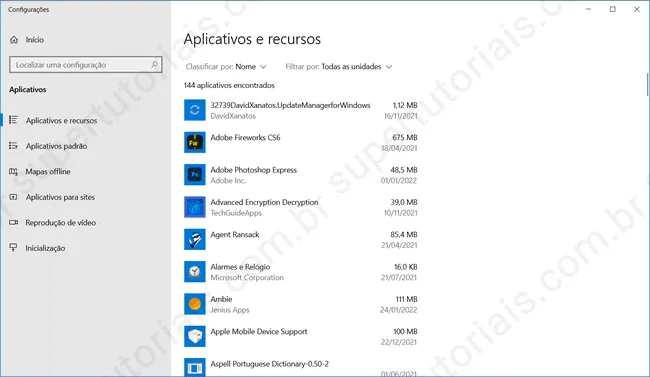
Task: Click the Mapas offline map icon
Action: point(13,171)
